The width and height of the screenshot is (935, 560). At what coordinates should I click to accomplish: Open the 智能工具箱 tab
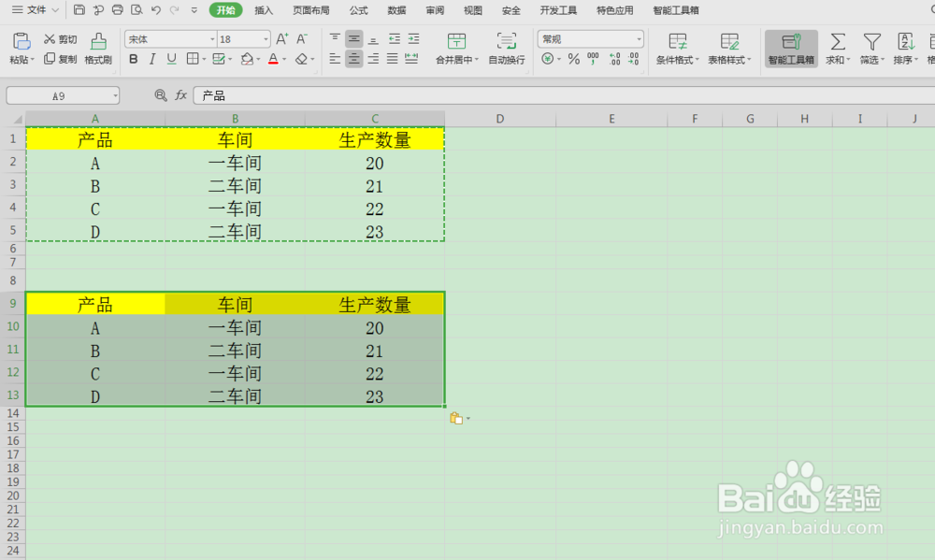(676, 10)
